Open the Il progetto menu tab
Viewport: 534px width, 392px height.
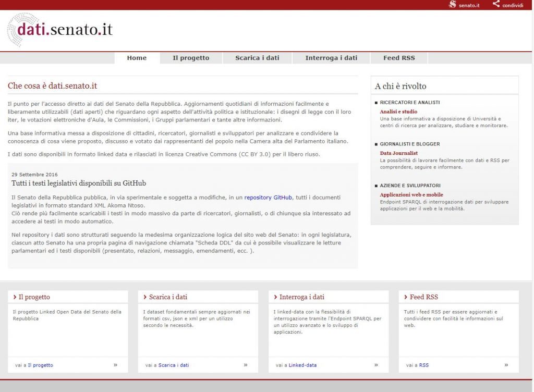[191, 58]
